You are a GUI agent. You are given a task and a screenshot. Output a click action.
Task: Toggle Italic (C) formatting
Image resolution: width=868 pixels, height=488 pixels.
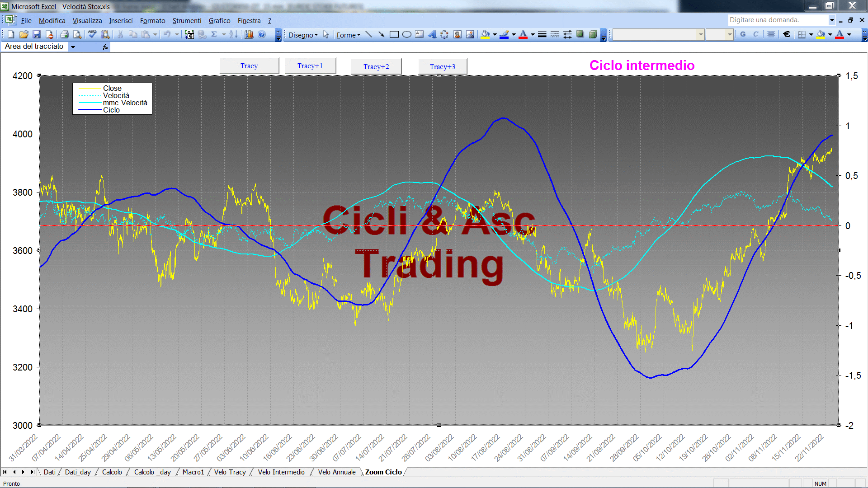pyautogui.click(x=755, y=34)
